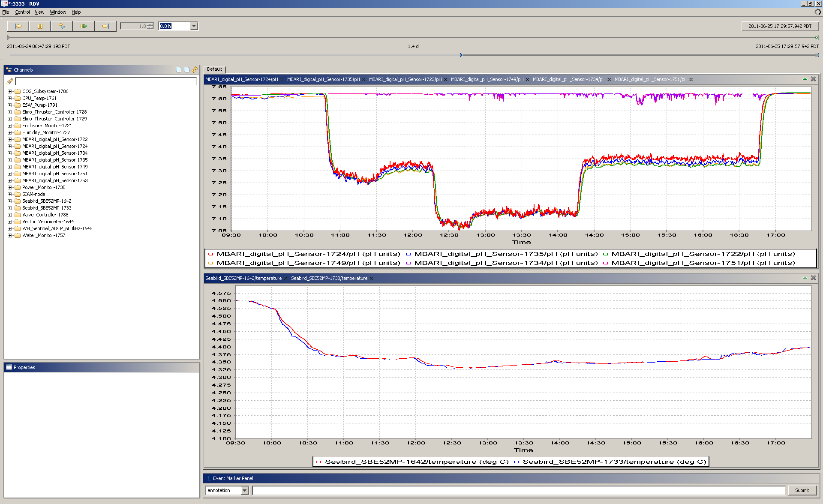Expand the MBARI_digital_pH_Sensor-1753 node

[9, 180]
